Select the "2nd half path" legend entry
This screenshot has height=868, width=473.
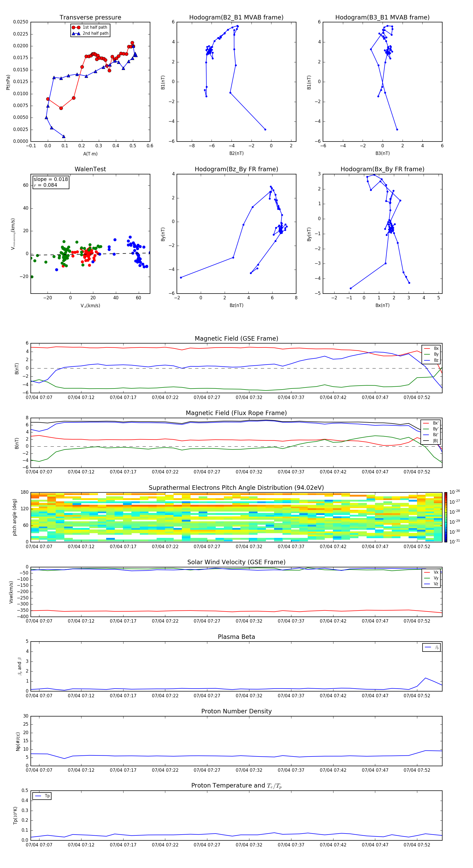90,33
